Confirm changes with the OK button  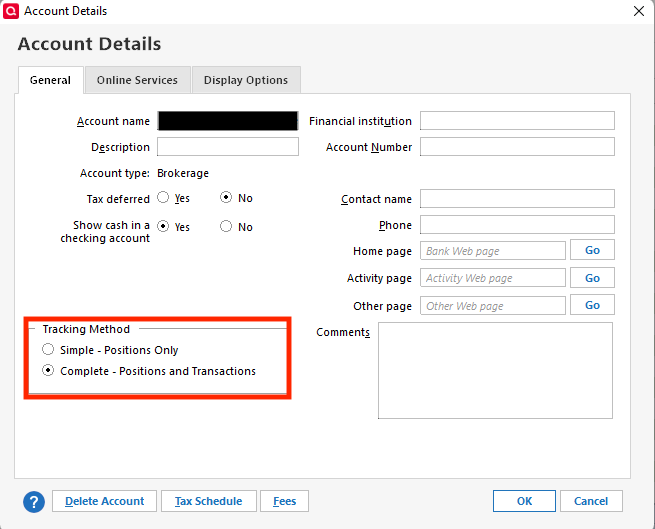525,501
